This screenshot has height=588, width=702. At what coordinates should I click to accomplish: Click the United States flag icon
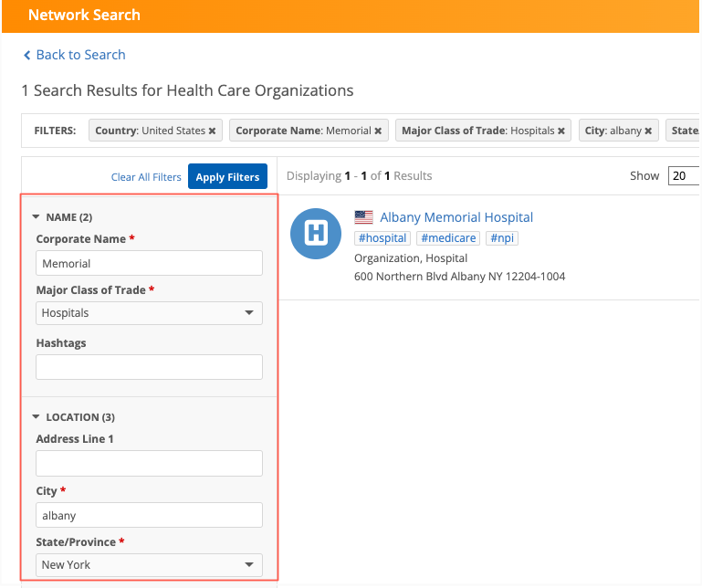[364, 217]
